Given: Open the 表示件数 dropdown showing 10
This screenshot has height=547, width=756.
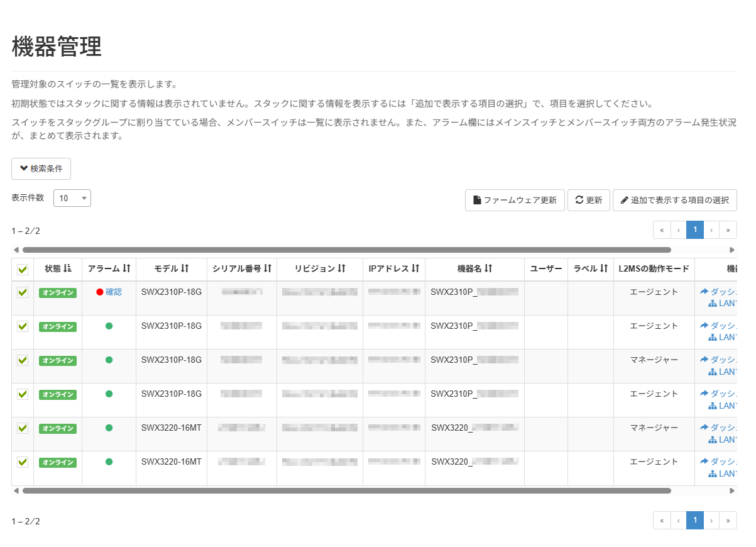Looking at the screenshot, I should click(72, 197).
